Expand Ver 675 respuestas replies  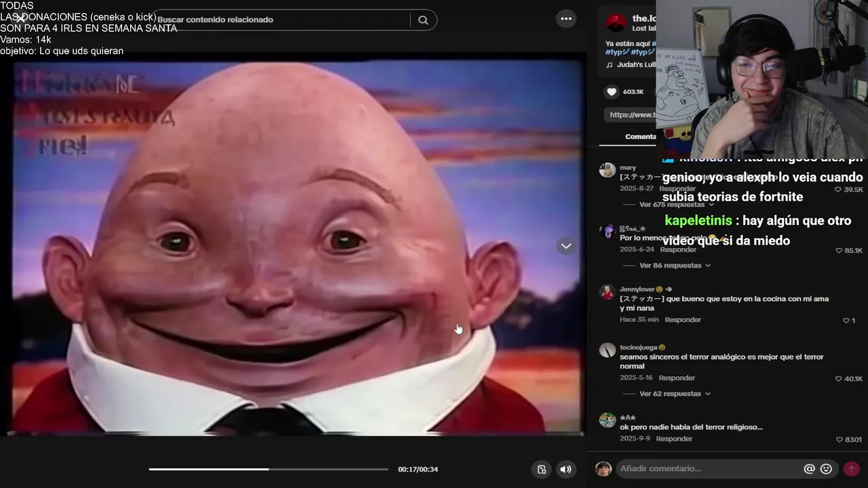(x=676, y=204)
